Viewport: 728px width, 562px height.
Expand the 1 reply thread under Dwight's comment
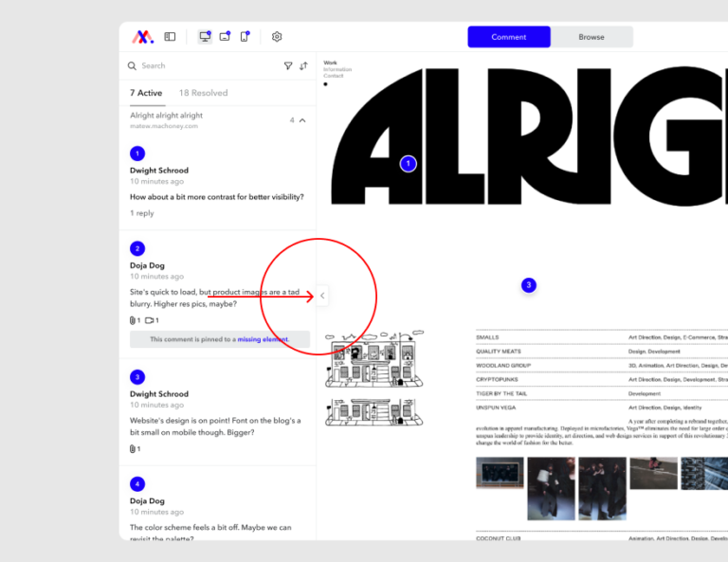[142, 213]
